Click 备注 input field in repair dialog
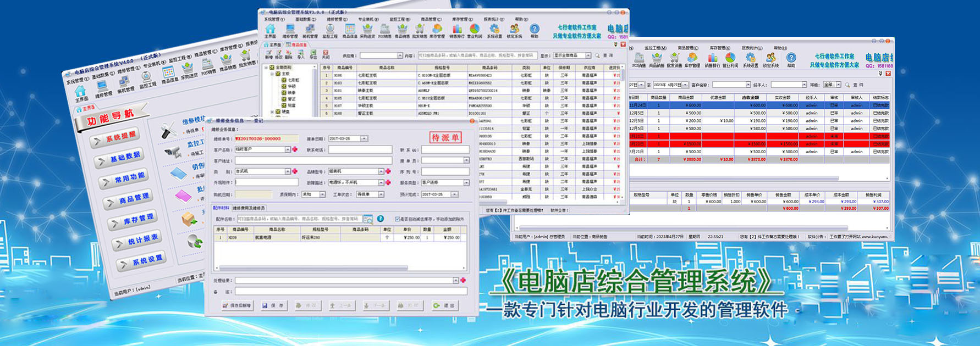The image size is (980, 346). (x=351, y=291)
